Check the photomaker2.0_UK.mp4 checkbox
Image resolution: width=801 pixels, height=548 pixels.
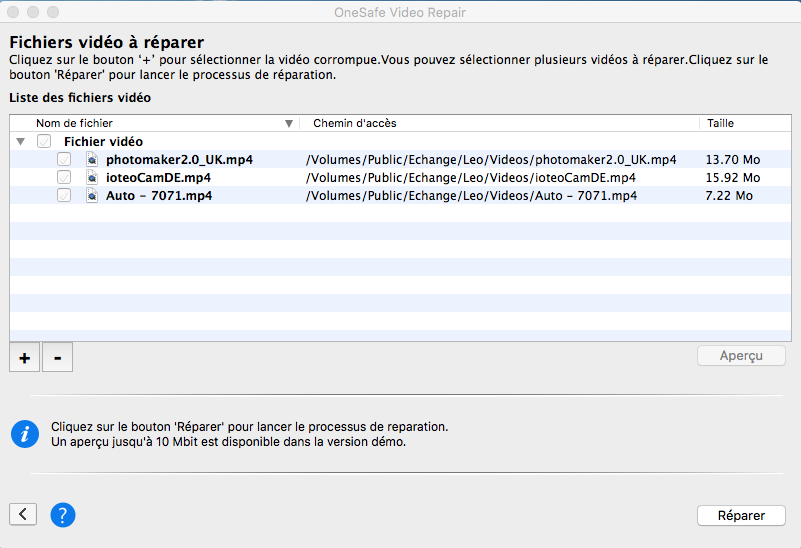(x=64, y=160)
